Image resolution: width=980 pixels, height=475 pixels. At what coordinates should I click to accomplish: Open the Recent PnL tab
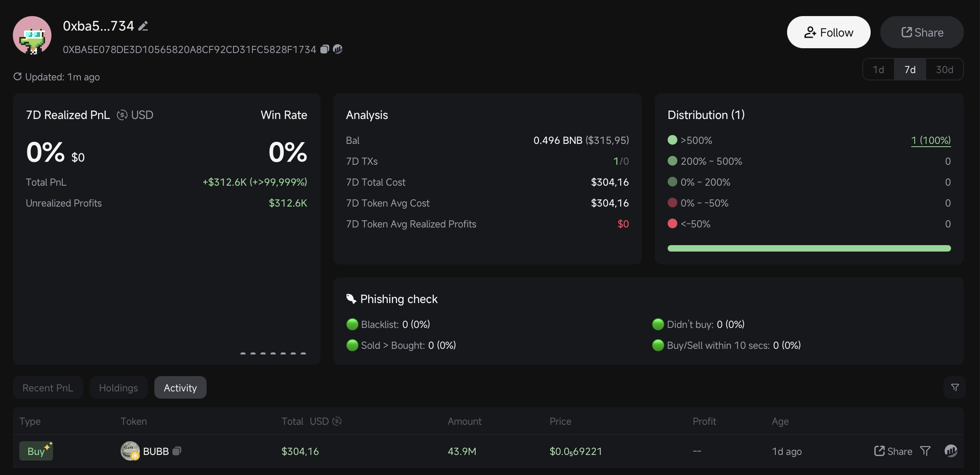pos(48,388)
